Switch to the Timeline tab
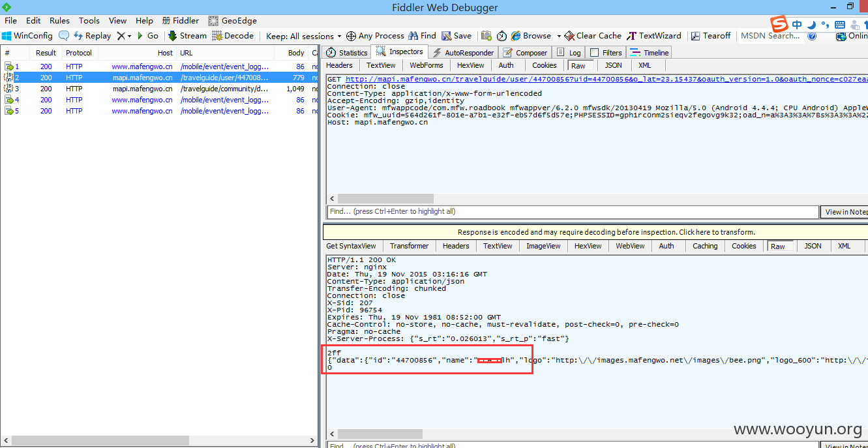The height and width of the screenshot is (448, 868). 650,53
